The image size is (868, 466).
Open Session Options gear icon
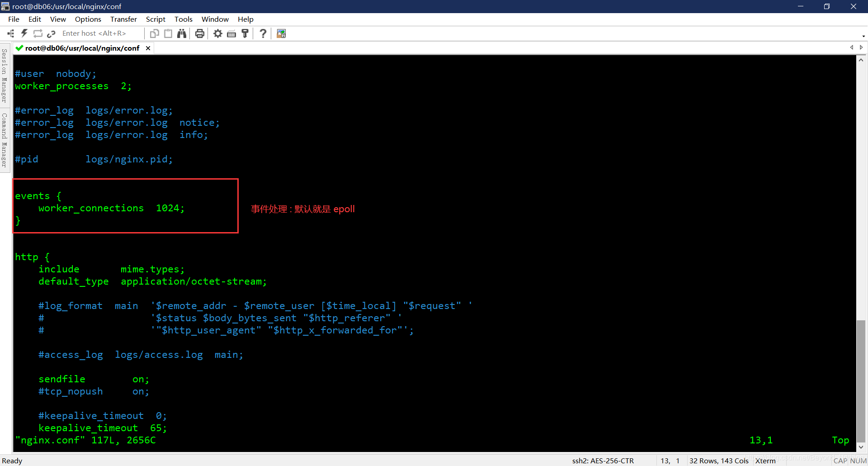218,33
